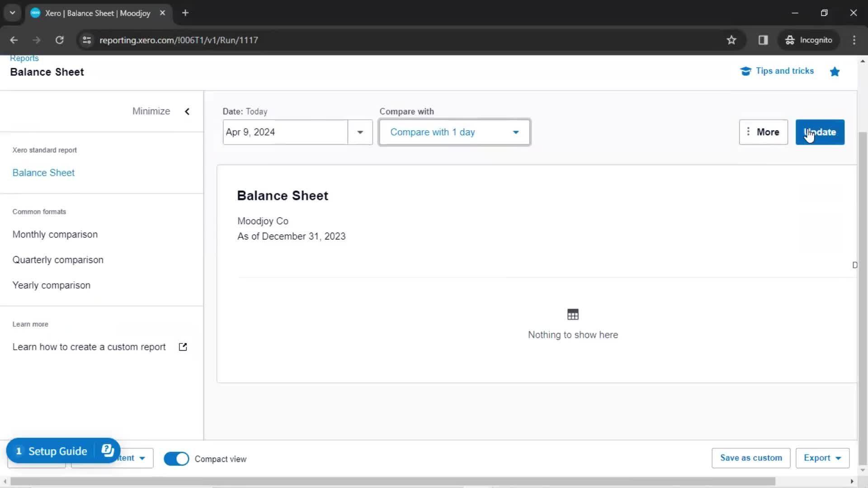868x488 pixels.
Task: Select the Balance Sheet standard report
Action: [43, 173]
